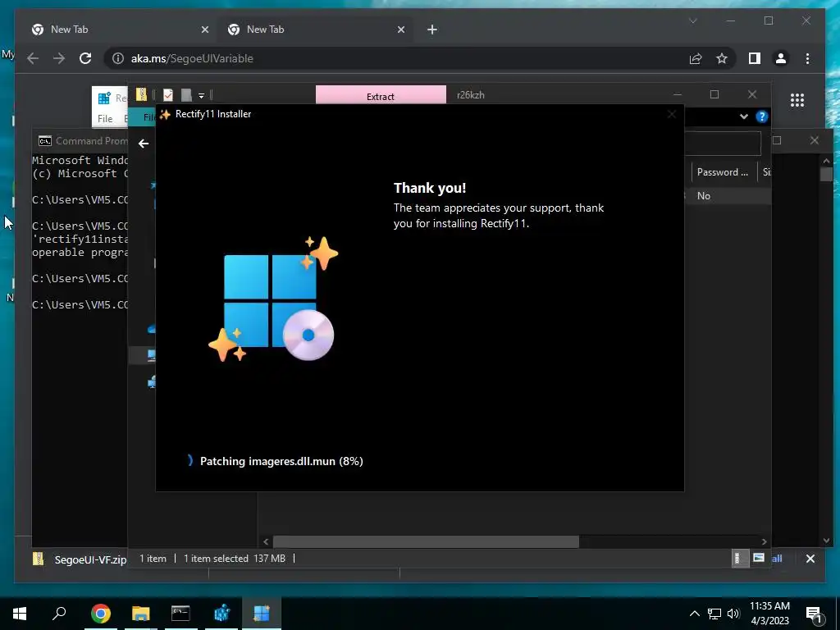
Task: Click '1 item' in Explorer's status bar
Action: coord(153,558)
